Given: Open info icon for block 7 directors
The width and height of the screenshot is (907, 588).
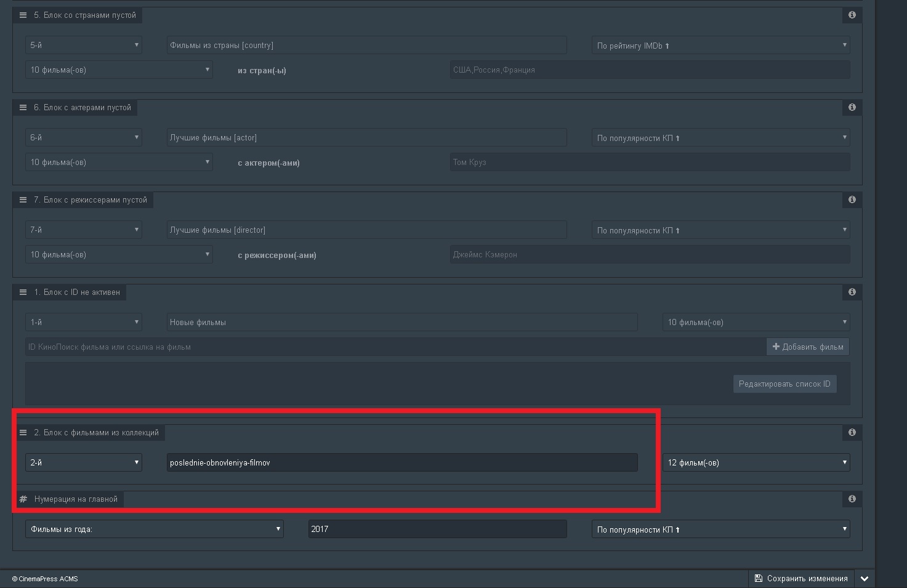Looking at the screenshot, I should (852, 199).
